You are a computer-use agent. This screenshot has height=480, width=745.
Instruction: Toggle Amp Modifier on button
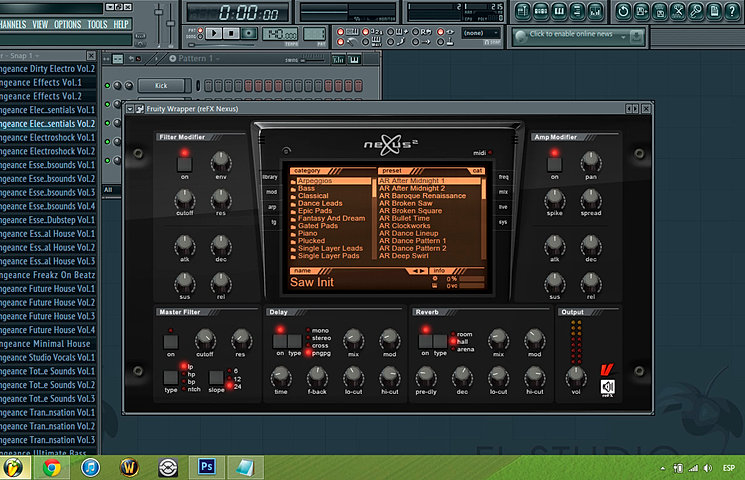pyautogui.click(x=554, y=165)
